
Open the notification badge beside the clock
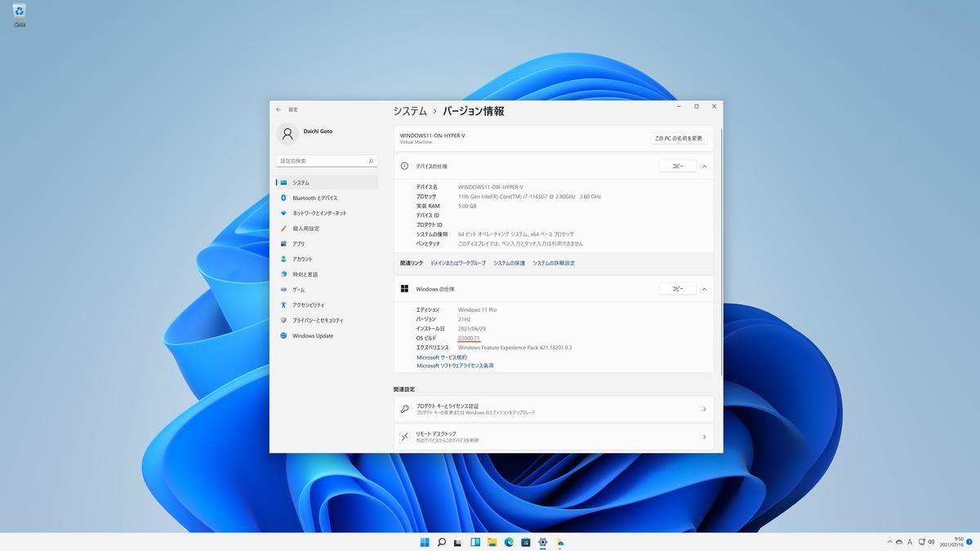[x=969, y=542]
